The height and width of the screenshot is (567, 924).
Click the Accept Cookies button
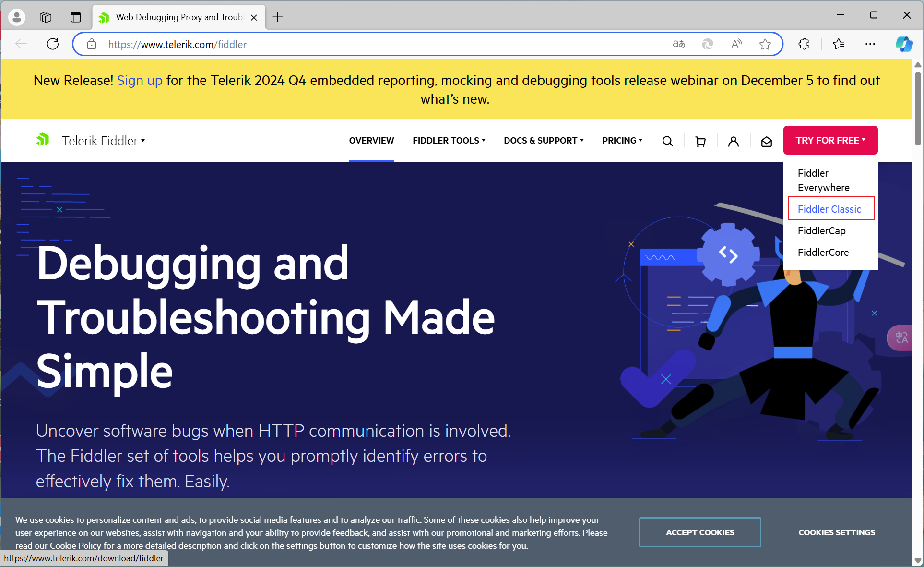(x=699, y=532)
